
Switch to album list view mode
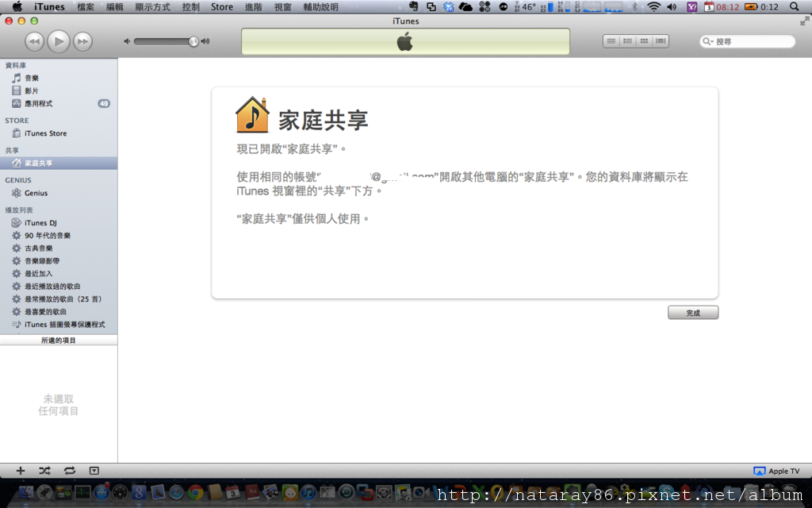pos(628,41)
